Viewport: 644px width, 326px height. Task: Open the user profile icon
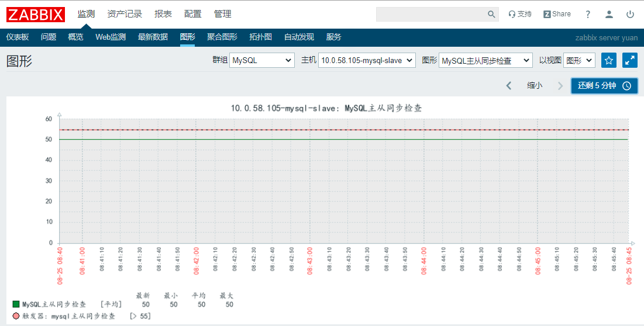(x=609, y=15)
